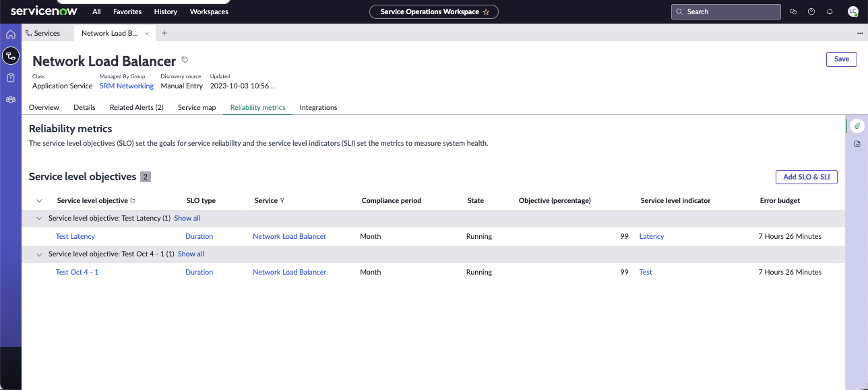The width and height of the screenshot is (868, 390).
Task: Click the filter icon next to Service header
Action: point(282,200)
